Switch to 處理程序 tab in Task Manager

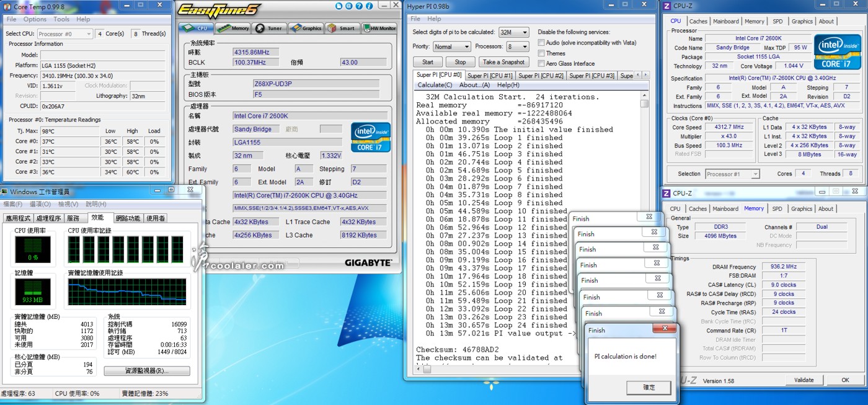[x=48, y=218]
